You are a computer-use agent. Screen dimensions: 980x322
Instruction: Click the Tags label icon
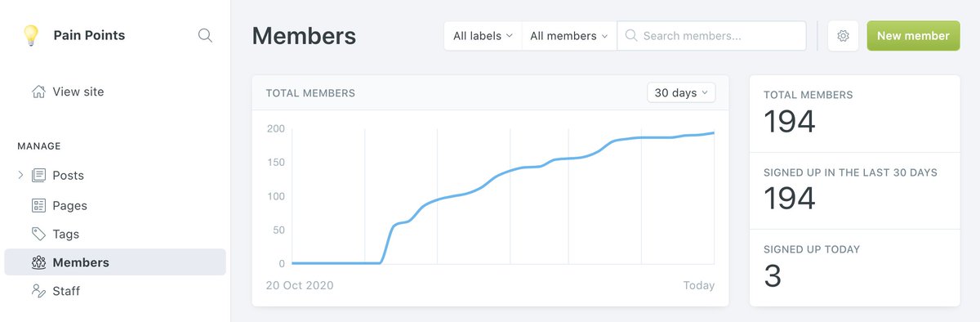pos(38,234)
